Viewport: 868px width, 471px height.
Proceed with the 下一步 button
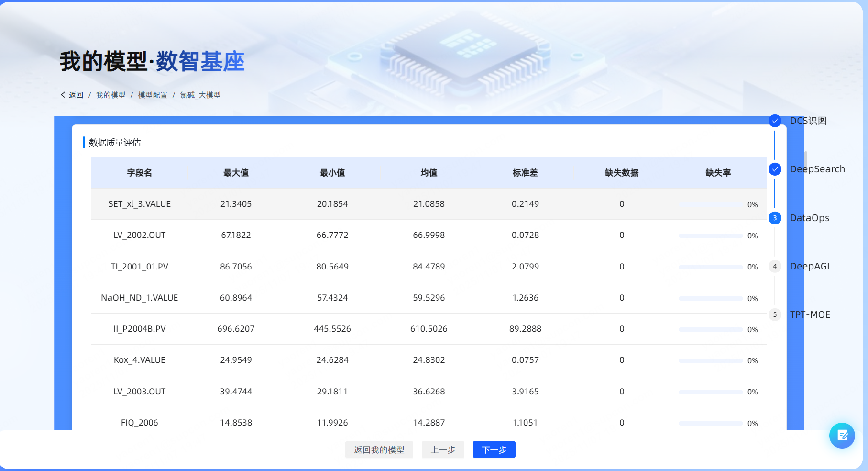[x=494, y=450]
